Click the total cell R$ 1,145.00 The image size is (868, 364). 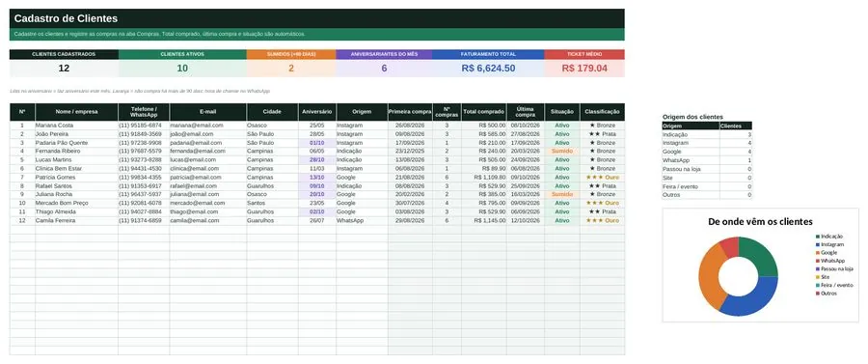[484, 220]
